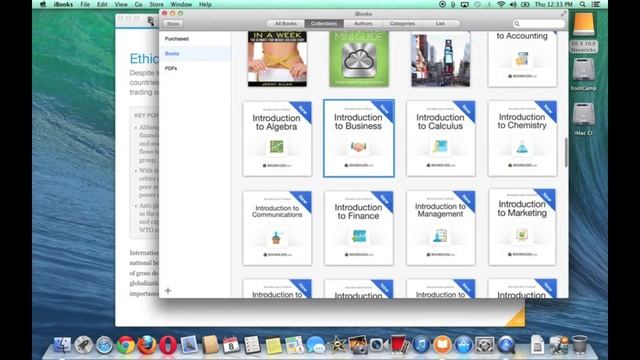Open Calendar icon in the Dock
This screenshot has width=640, height=360.
[x=231, y=345]
